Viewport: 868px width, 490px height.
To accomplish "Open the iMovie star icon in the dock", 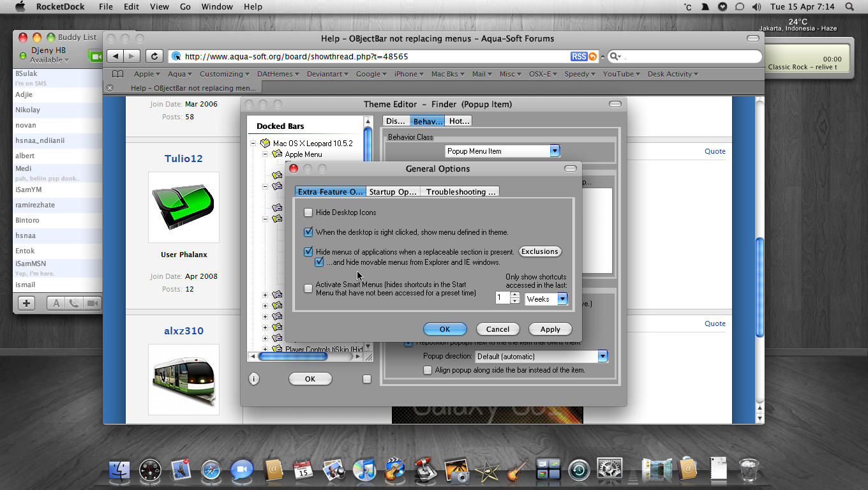I will click(487, 470).
